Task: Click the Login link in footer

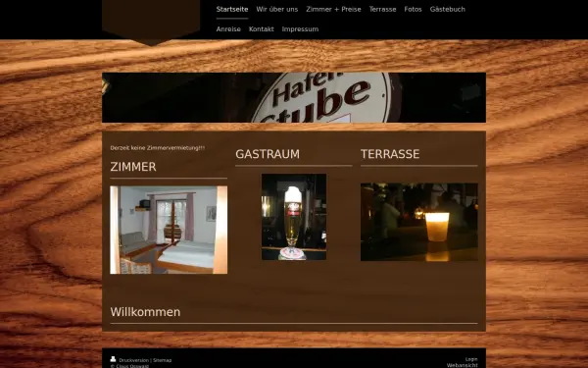Action: tap(471, 359)
